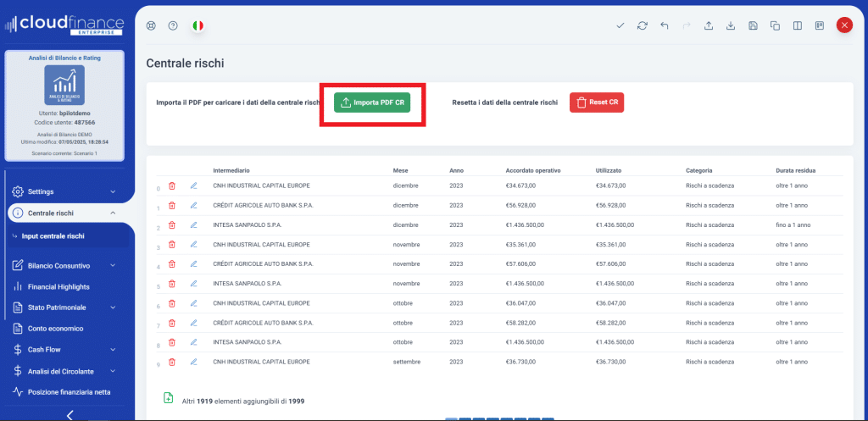The width and height of the screenshot is (868, 421).
Task: Click the Durata residua column header
Action: pyautogui.click(x=795, y=170)
